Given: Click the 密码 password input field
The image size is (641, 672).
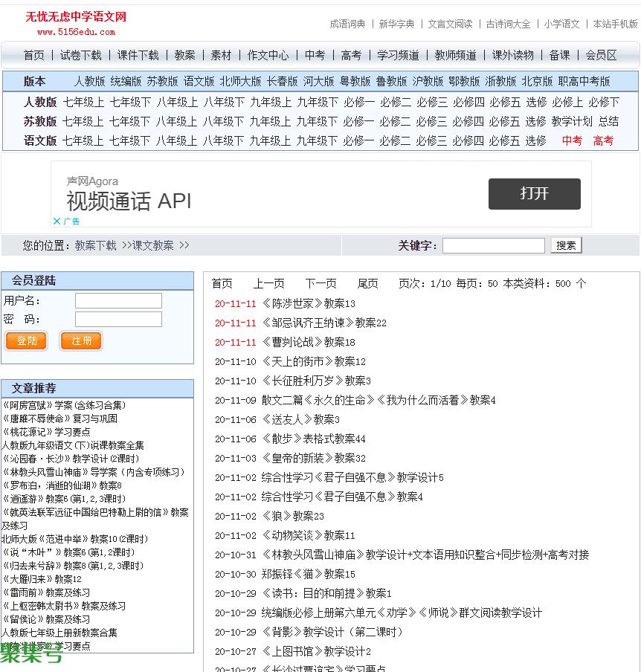Looking at the screenshot, I should [118, 319].
